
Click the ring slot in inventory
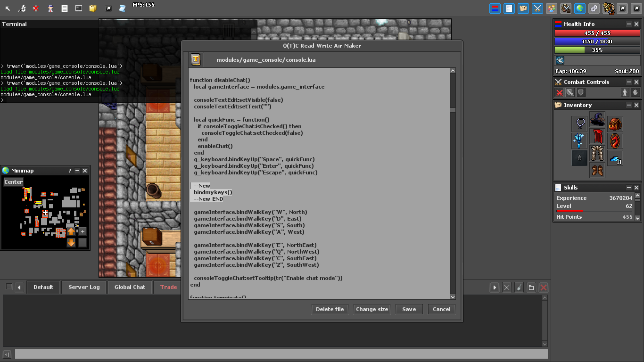(x=579, y=158)
